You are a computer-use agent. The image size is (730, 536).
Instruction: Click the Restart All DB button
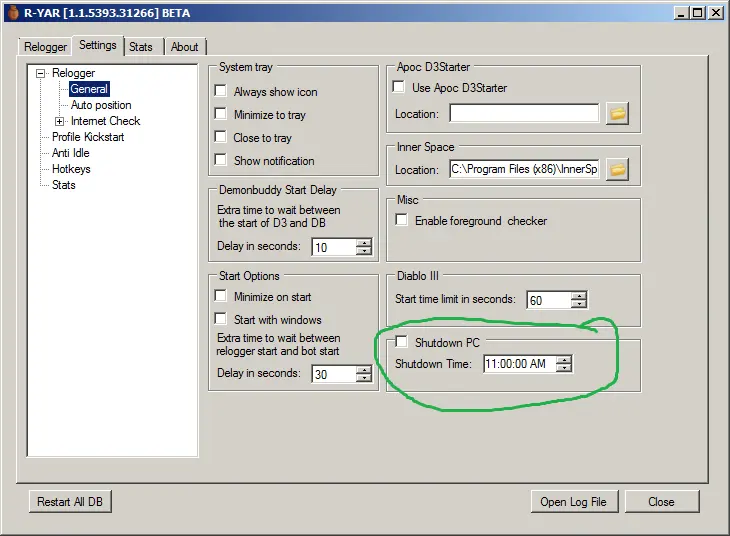76,502
